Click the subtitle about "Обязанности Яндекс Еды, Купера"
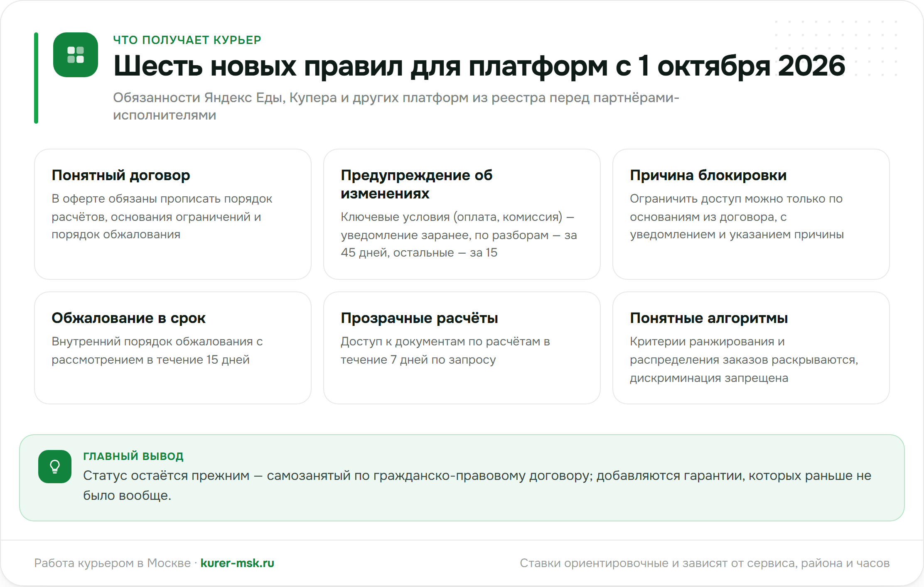This screenshot has width=924, height=587. (x=396, y=106)
